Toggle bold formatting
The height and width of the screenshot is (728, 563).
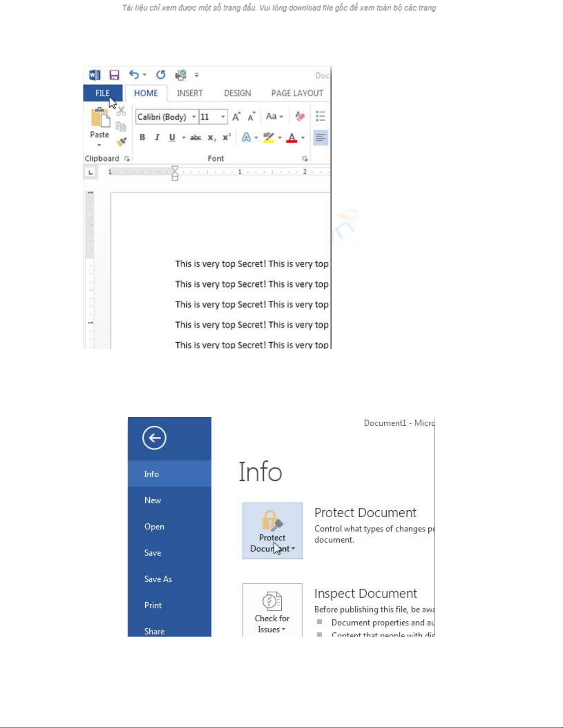tap(142, 137)
